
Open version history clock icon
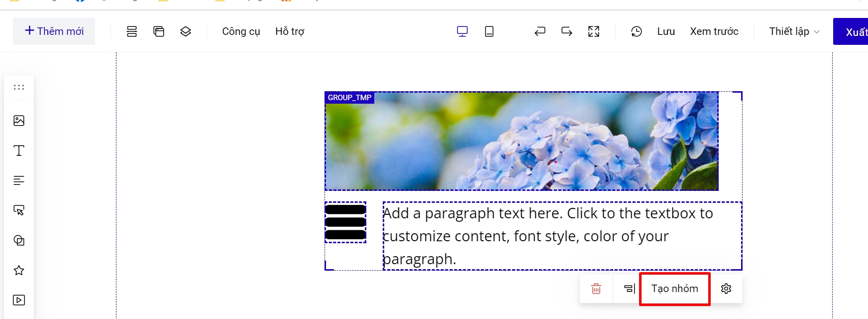[637, 31]
